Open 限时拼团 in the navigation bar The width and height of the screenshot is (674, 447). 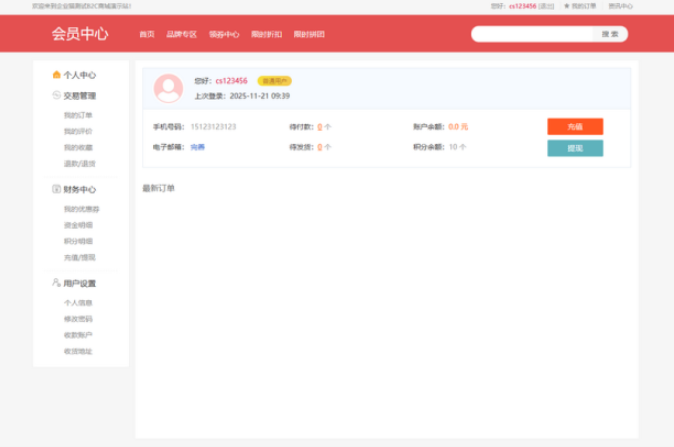309,34
